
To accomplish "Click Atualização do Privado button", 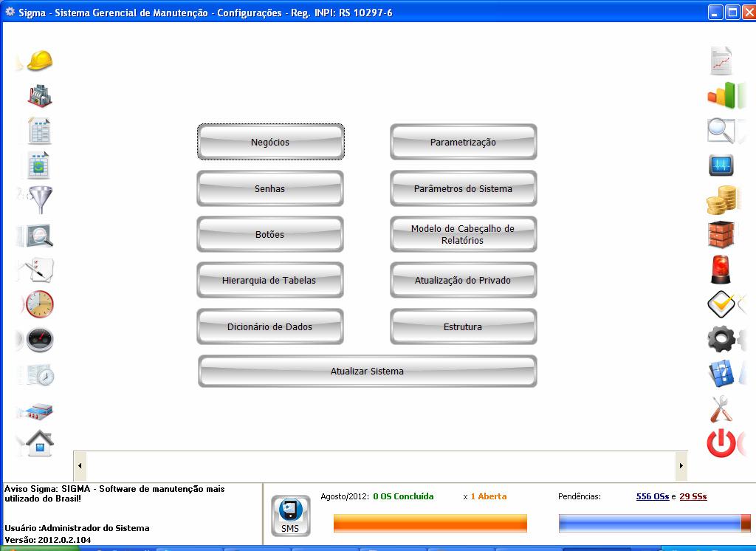I will [x=464, y=281].
